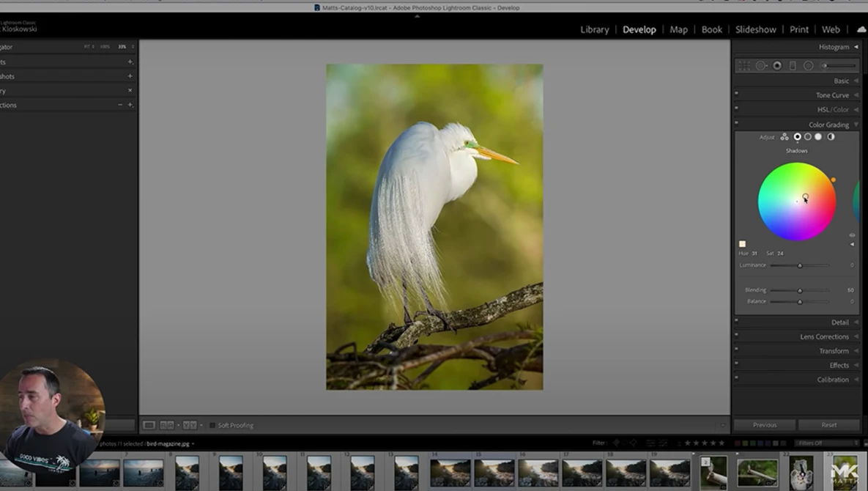
Task: Open the Print module
Action: [799, 30]
